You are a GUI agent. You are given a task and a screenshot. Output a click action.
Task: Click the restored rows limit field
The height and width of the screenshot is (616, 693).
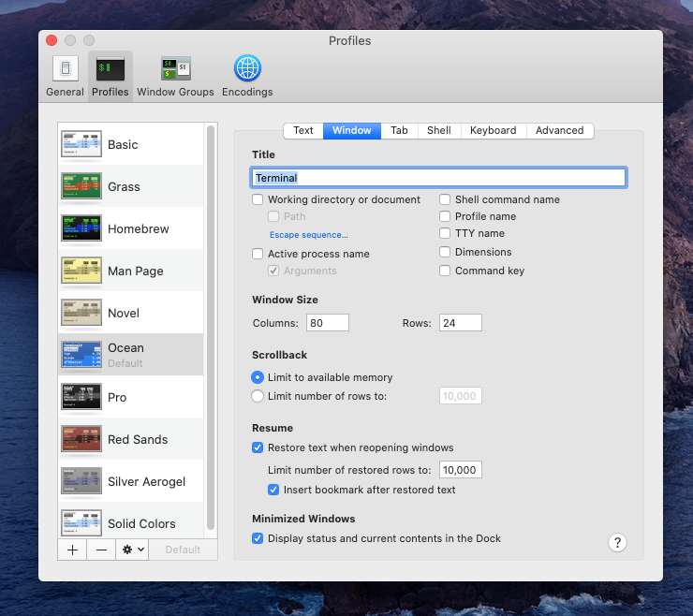point(461,470)
